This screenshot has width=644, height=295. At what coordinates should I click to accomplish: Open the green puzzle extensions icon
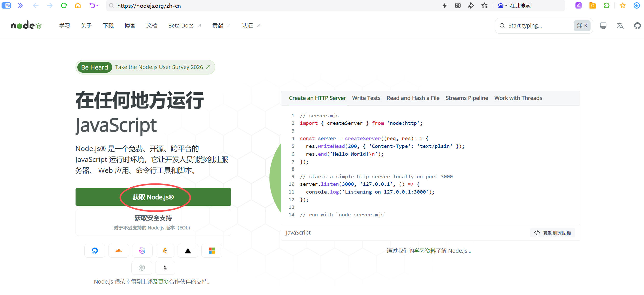click(x=607, y=5)
